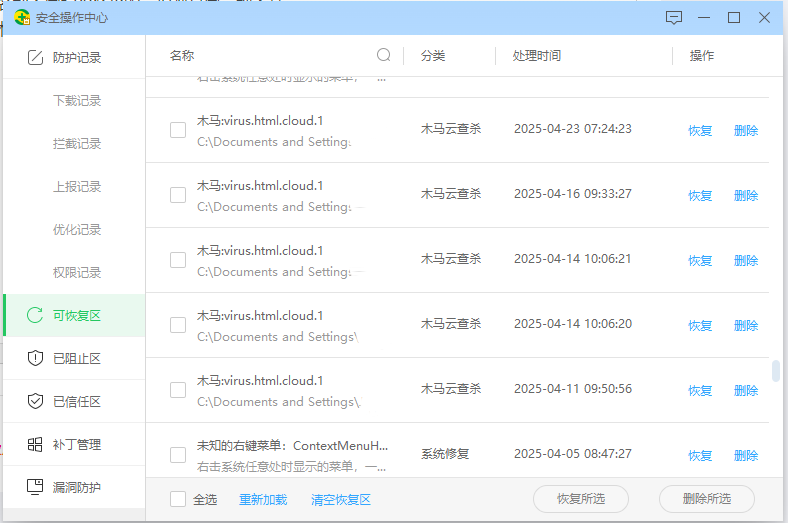Open the feedback message icon in title bar
The image size is (788, 523).
(x=674, y=18)
